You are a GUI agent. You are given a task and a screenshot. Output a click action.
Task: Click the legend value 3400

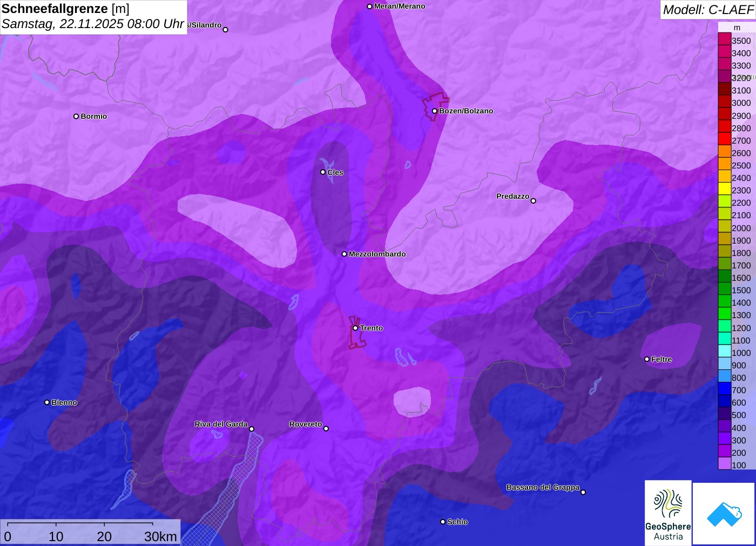pos(741,53)
